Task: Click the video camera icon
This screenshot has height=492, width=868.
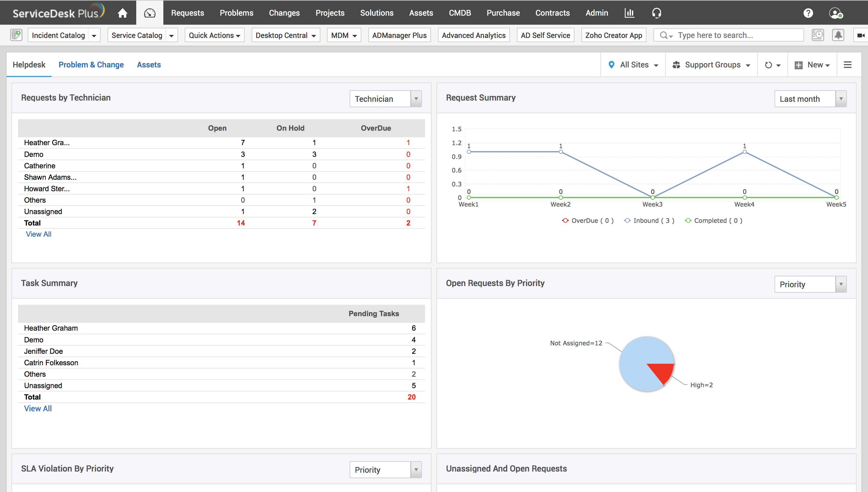Action: click(860, 35)
